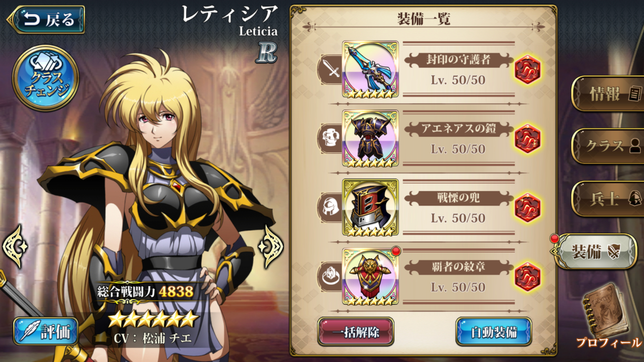This screenshot has height=362, width=644.
Task: Switch to the 情報 tab
Action: (609, 93)
